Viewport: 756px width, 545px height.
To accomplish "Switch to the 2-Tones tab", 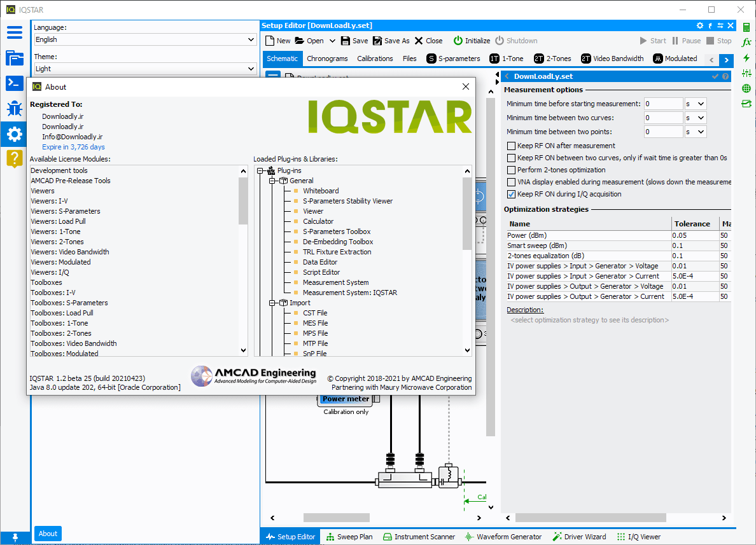I will (552, 59).
